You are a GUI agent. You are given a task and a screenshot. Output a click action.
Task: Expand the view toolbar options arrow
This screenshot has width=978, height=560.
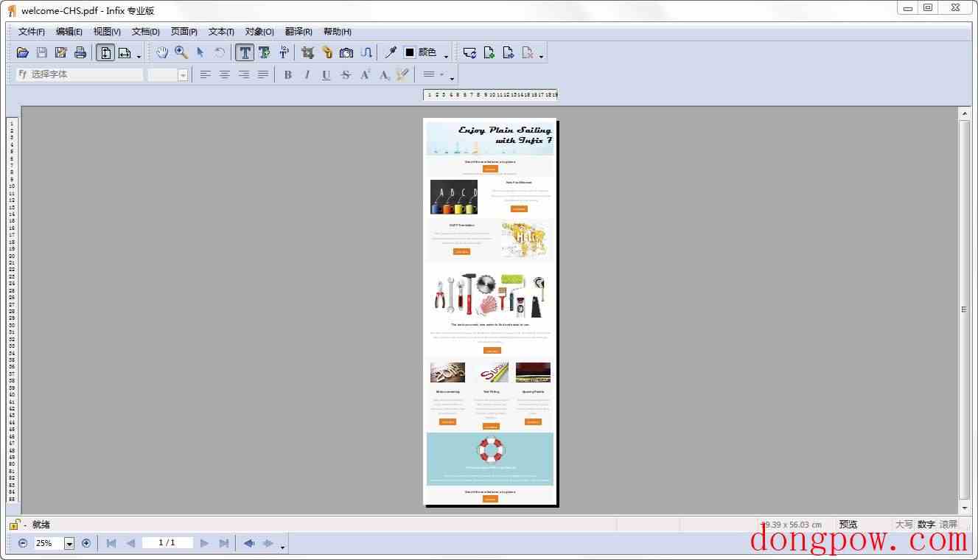139,56
